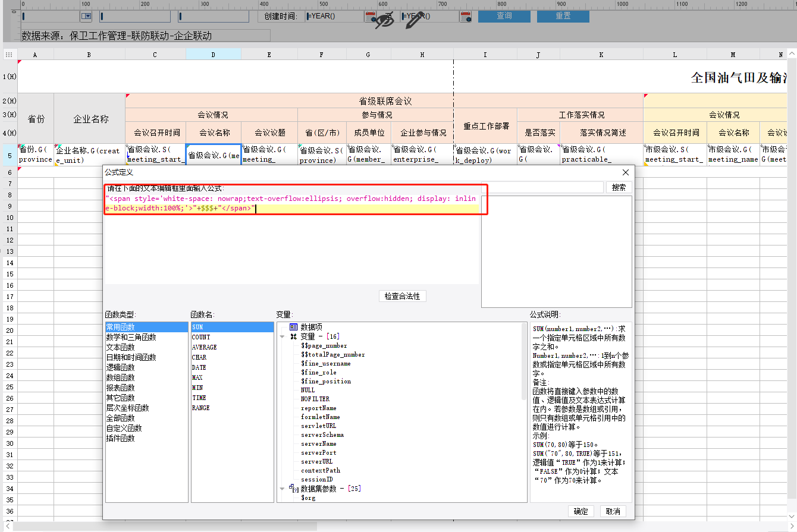797x532 pixels.
Task: Click the 查询 button
Action: point(504,16)
